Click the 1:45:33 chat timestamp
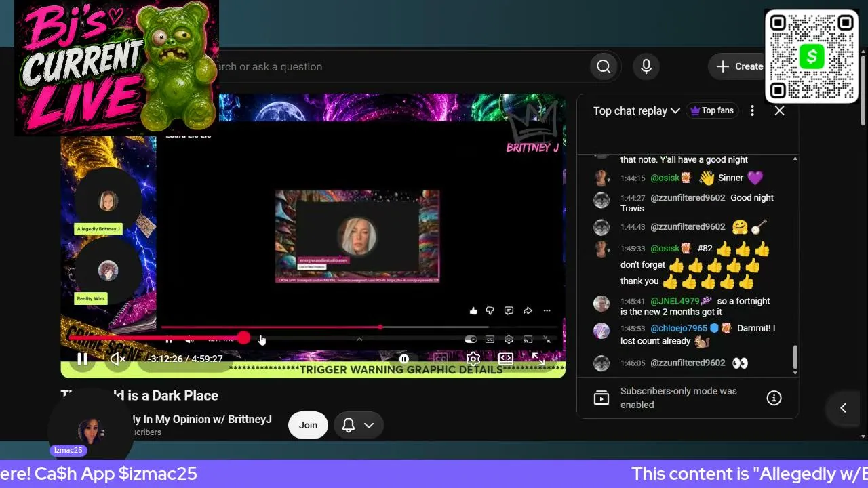The height and width of the screenshot is (488, 868). pos(633,249)
